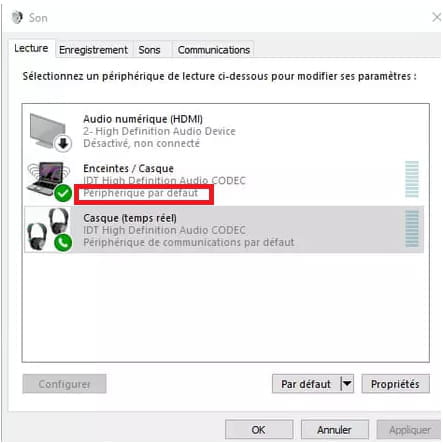
Task: Click the Par défaut button
Action: tap(306, 384)
